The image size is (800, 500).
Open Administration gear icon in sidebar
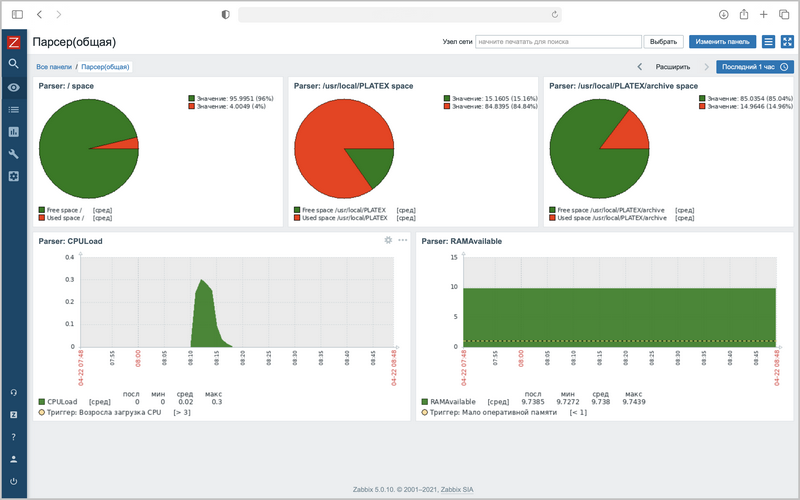pyautogui.click(x=14, y=177)
